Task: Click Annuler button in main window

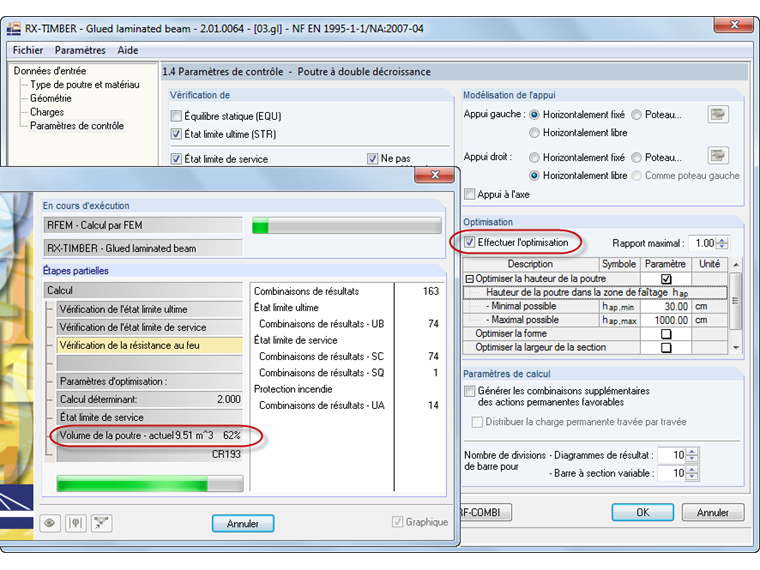Action: click(x=712, y=512)
